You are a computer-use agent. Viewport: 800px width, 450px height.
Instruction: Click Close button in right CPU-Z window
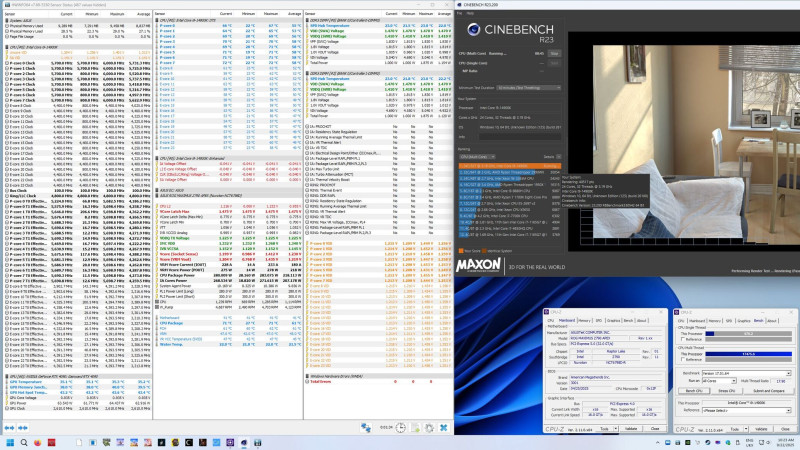click(785, 429)
